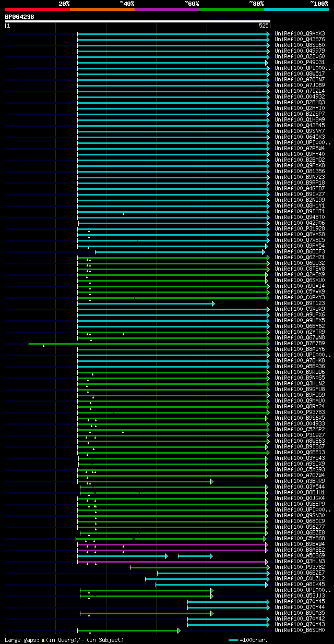Click the green ~80% identity legend segment
This screenshot has width=334, height=644.
(x=232, y=9)
